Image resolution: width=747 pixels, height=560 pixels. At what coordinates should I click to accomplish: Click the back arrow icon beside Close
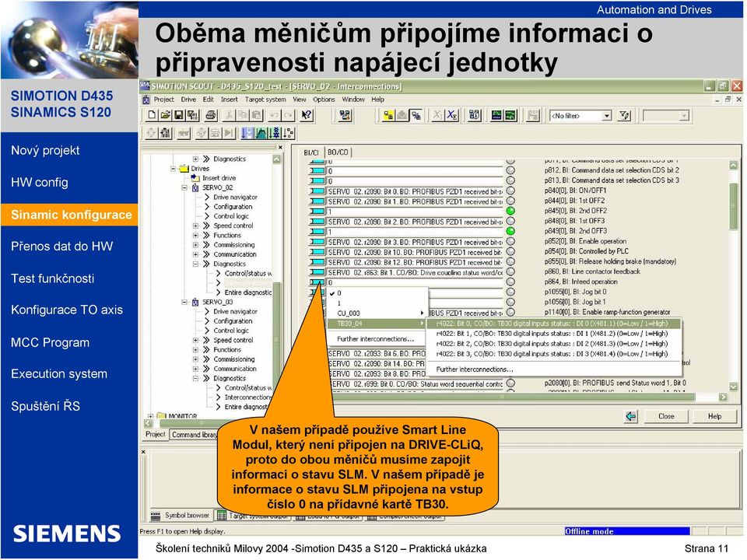click(631, 417)
